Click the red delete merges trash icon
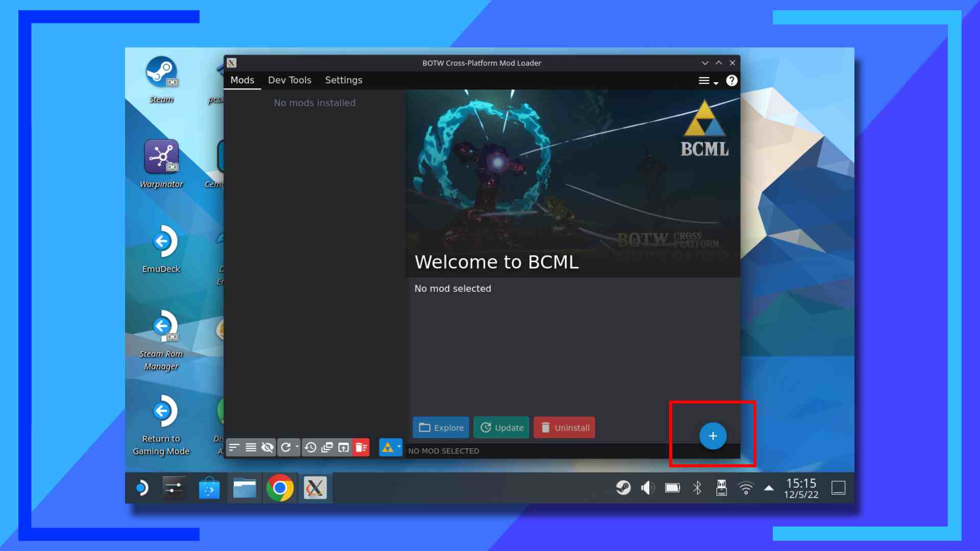 tap(362, 447)
